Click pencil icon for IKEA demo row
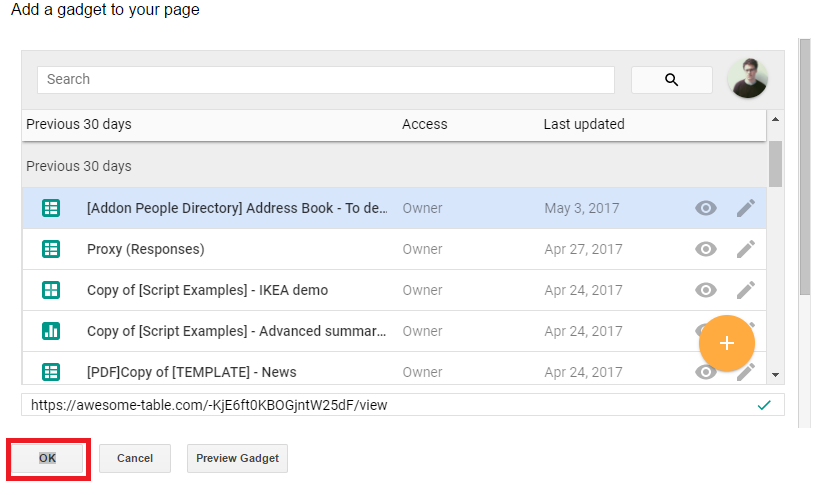Viewport: 828px width, 495px height. (746, 290)
